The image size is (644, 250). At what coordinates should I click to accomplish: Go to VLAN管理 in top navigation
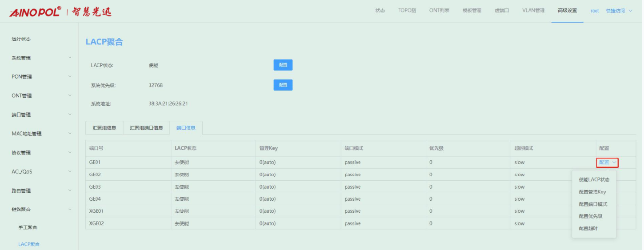[x=533, y=11]
